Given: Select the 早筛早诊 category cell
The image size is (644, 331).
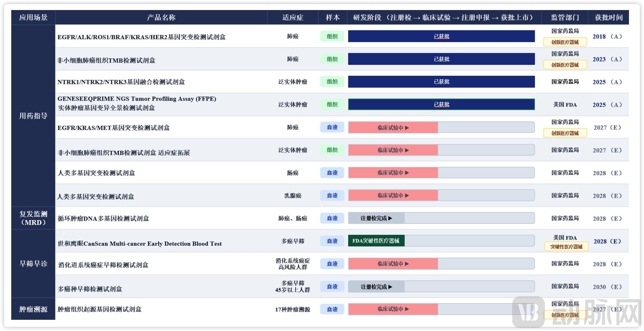Looking at the screenshot, I should click(33, 263).
